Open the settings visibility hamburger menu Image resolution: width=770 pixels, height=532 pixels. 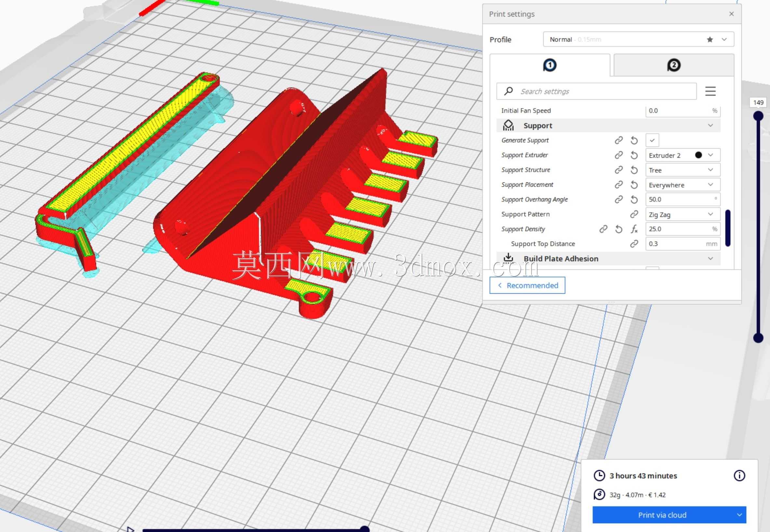(710, 91)
